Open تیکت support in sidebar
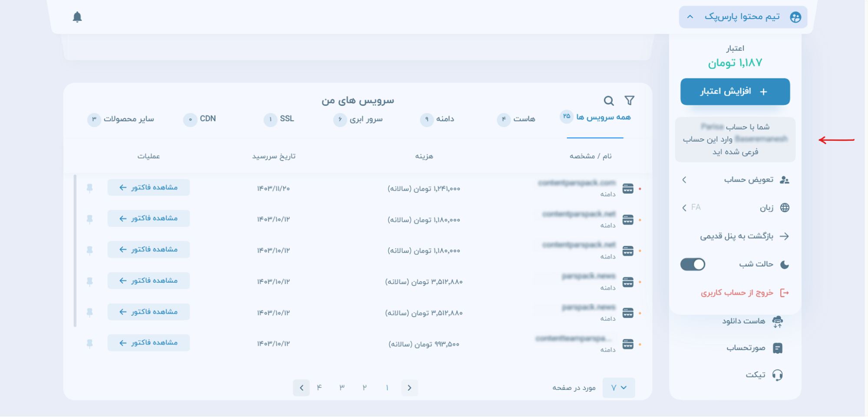The image size is (868, 417). click(x=764, y=375)
